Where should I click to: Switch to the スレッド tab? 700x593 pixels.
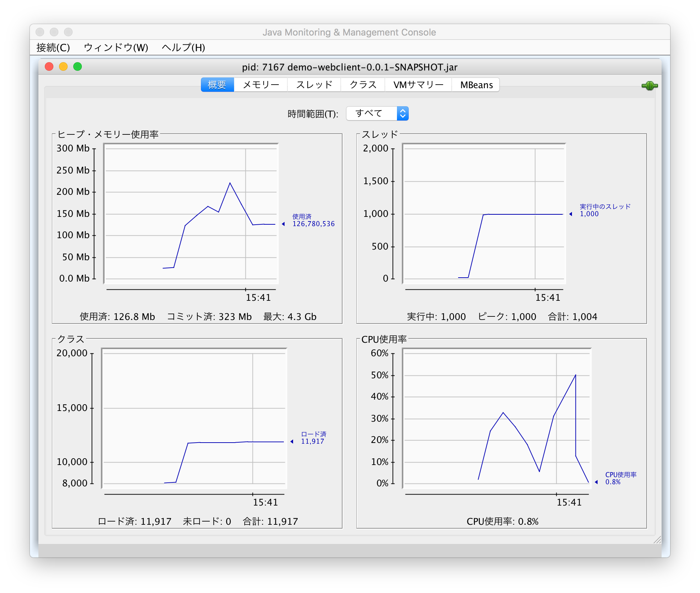(x=314, y=85)
